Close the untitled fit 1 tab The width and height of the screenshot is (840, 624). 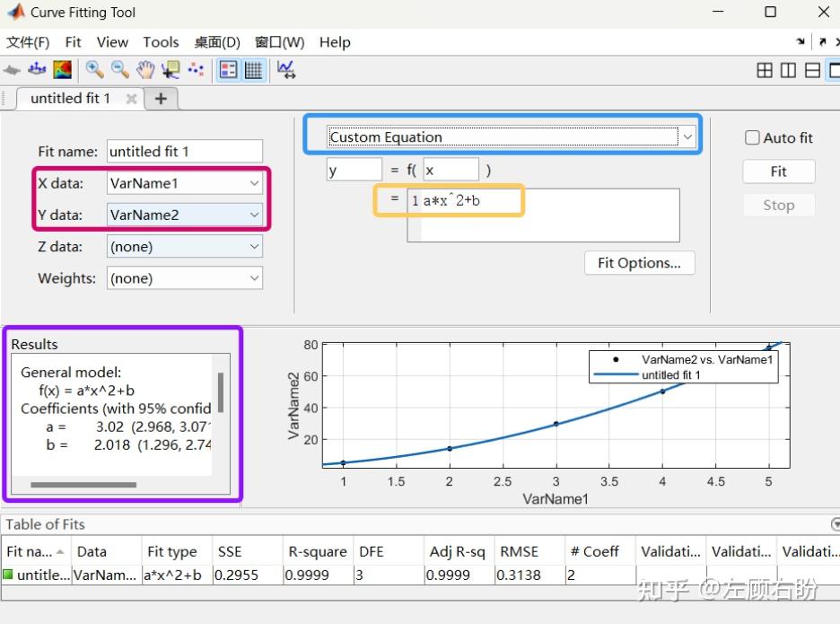tap(131, 99)
